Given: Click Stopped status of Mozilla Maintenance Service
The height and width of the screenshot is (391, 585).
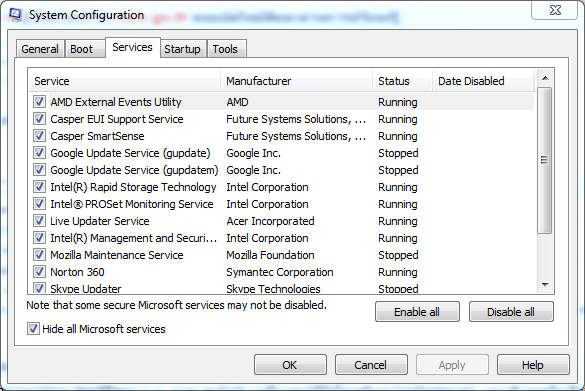Looking at the screenshot, I should (x=398, y=255).
